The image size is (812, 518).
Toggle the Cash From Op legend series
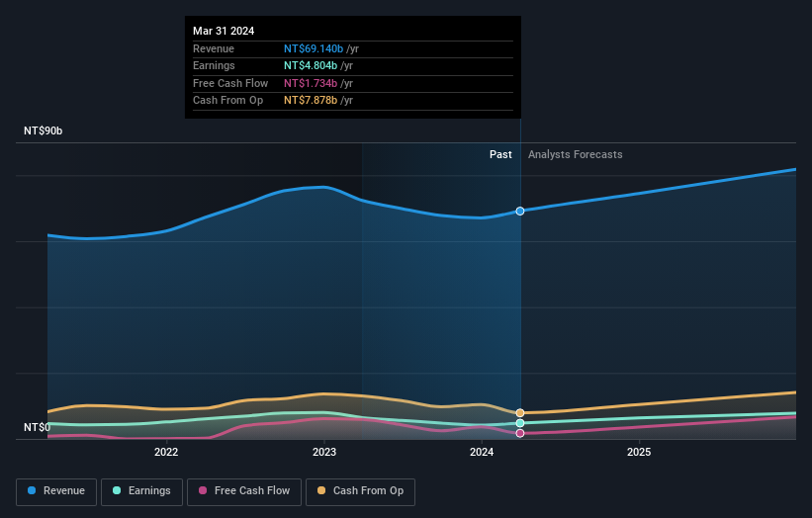(360, 491)
